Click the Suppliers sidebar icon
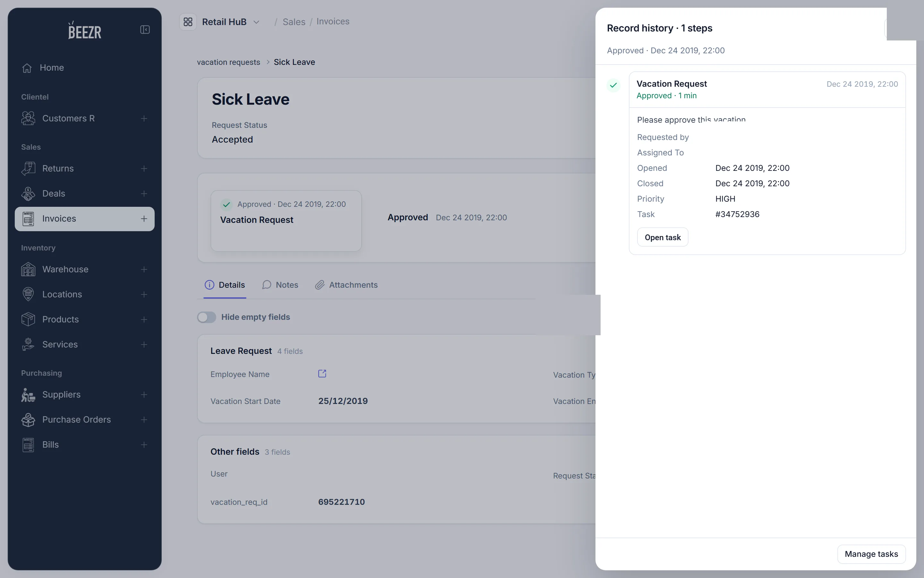 point(28,395)
